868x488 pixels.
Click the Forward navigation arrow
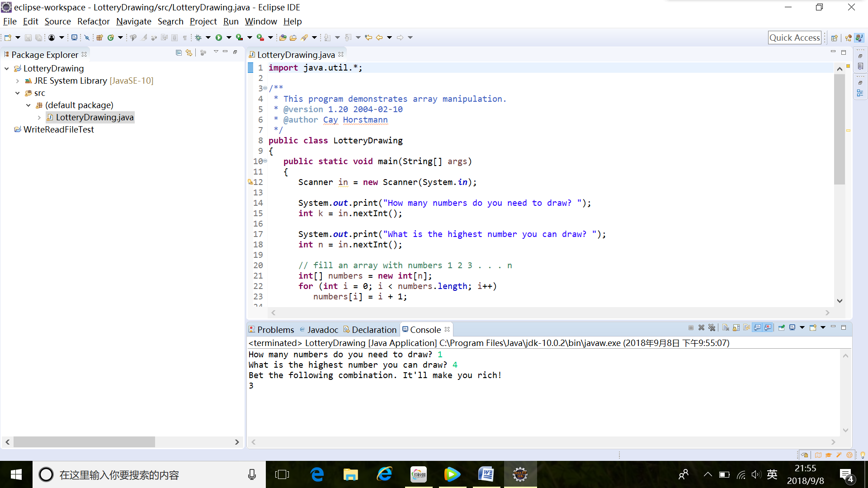[x=400, y=38]
